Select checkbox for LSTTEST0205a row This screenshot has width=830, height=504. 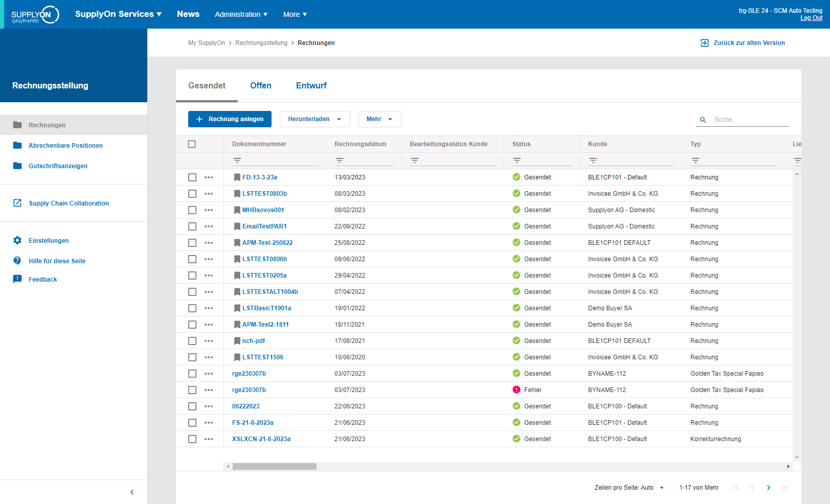point(192,276)
